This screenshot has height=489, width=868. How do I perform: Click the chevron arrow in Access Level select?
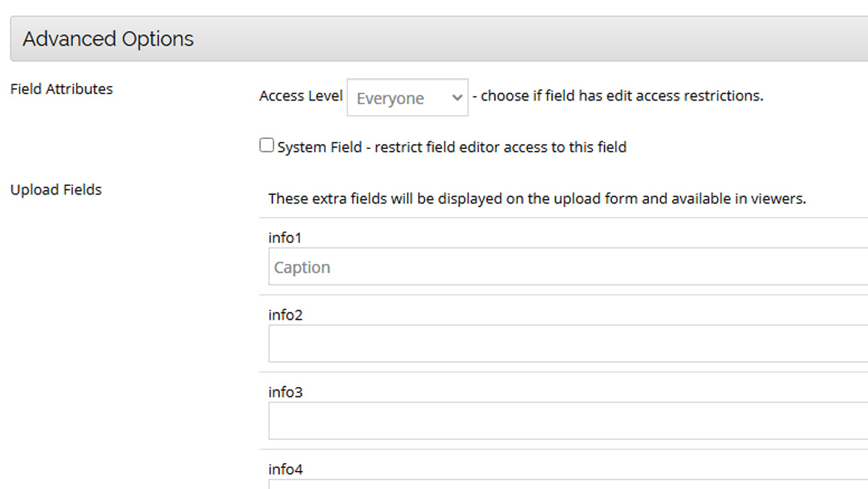[456, 98]
